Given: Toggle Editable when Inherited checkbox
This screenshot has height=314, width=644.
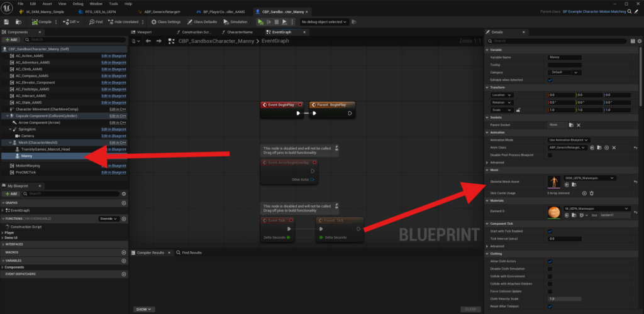Looking at the screenshot, I should pyautogui.click(x=550, y=80).
